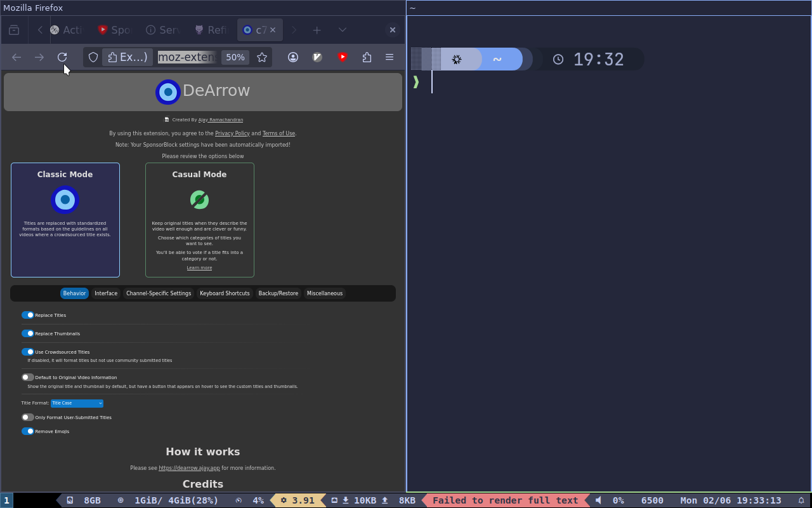Open the Firefox account icon
Viewport: 812px width, 508px height.
coord(293,57)
